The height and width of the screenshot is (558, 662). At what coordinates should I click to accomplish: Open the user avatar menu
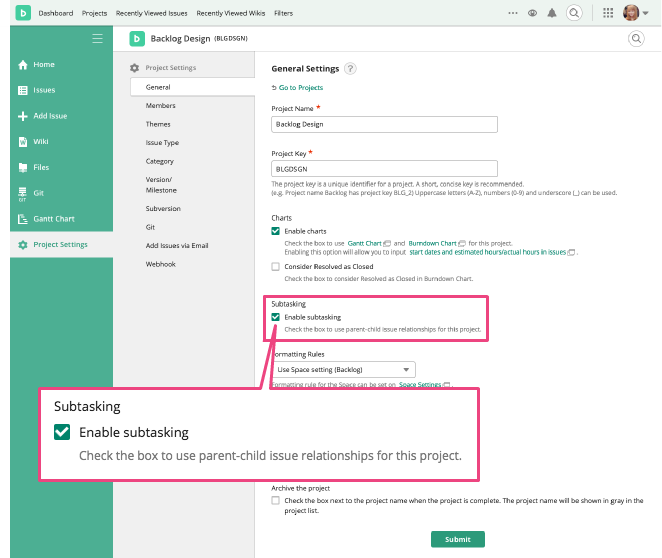coord(631,13)
